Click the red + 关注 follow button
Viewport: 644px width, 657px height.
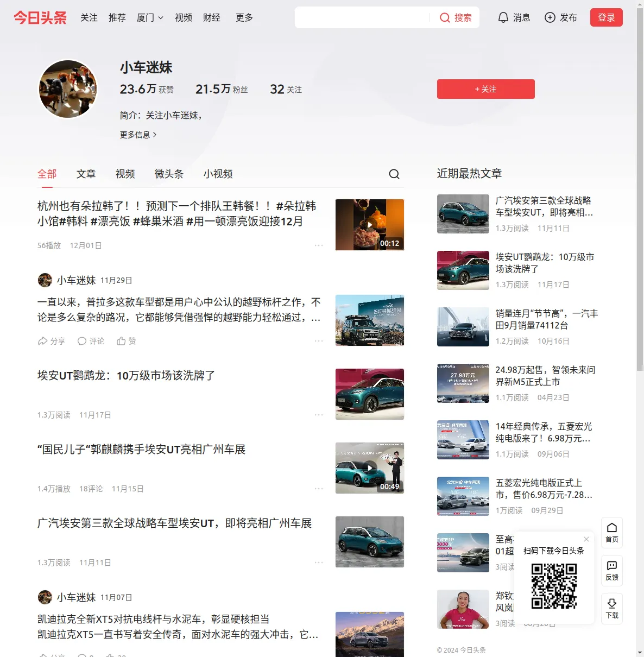[486, 89]
